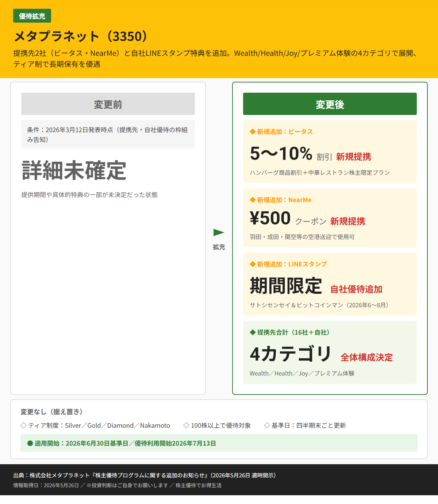Click the 基準日：四半期末ごと更新 text
Viewport: 438px width, 504px height.
click(309, 426)
